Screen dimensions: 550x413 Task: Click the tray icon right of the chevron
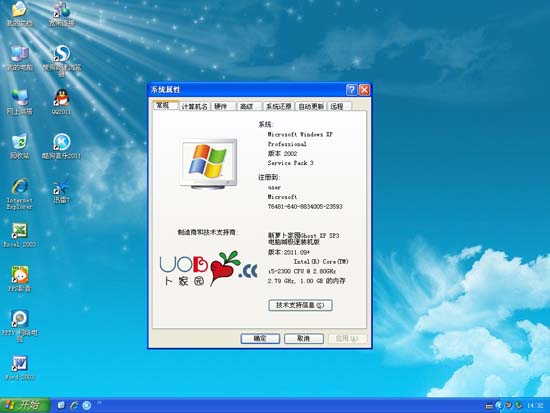508,406
